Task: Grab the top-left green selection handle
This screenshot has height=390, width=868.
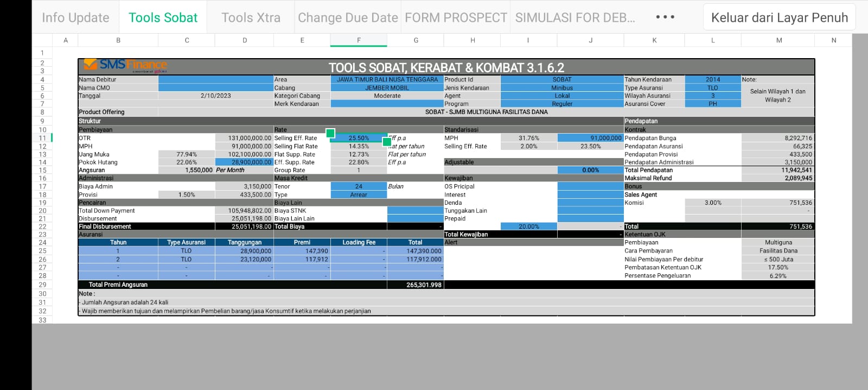Action: (x=330, y=133)
